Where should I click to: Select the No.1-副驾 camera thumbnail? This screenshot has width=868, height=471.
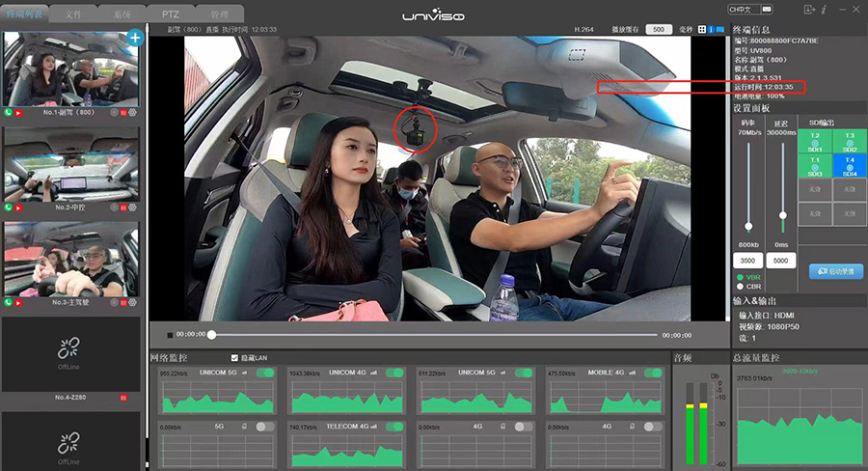coord(70,69)
